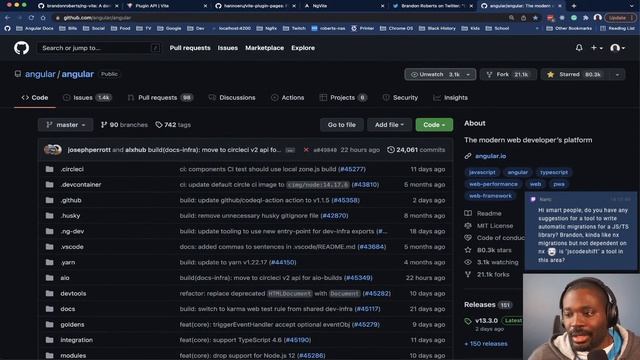Open a new browser tab
Viewport: 640px width, 360px height.
(573, 6)
